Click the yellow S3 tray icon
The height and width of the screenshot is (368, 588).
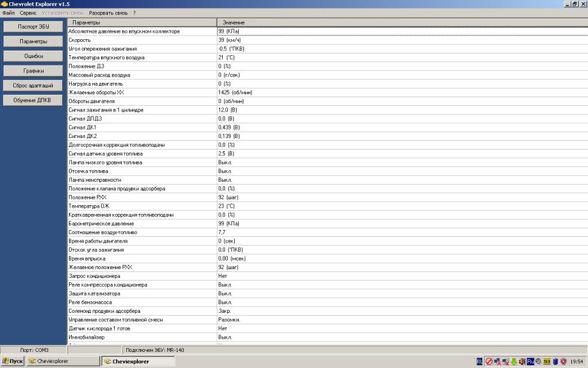(547, 361)
